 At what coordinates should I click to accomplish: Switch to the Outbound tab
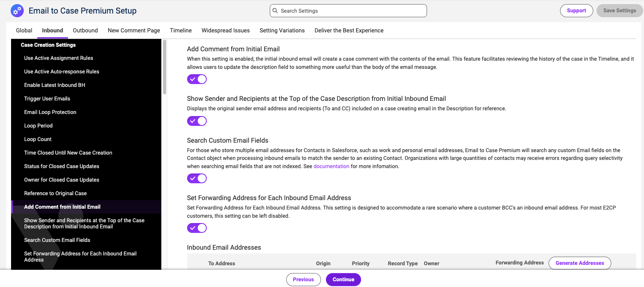pos(85,30)
